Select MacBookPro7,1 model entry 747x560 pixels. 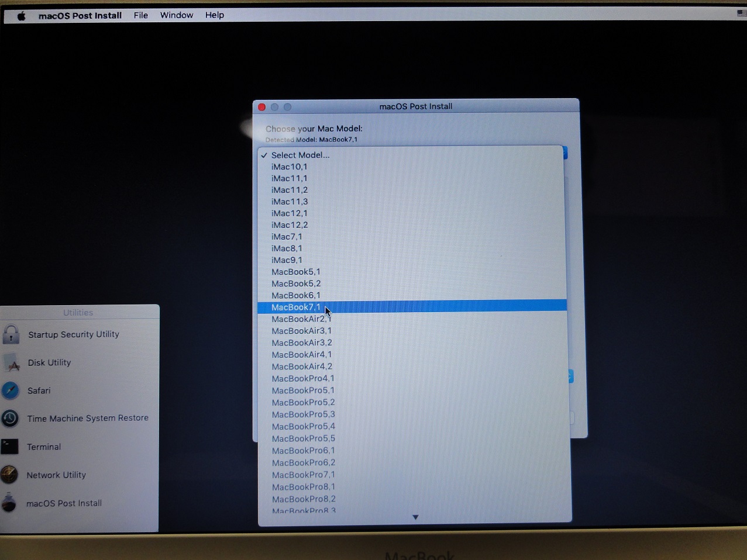click(x=414, y=475)
